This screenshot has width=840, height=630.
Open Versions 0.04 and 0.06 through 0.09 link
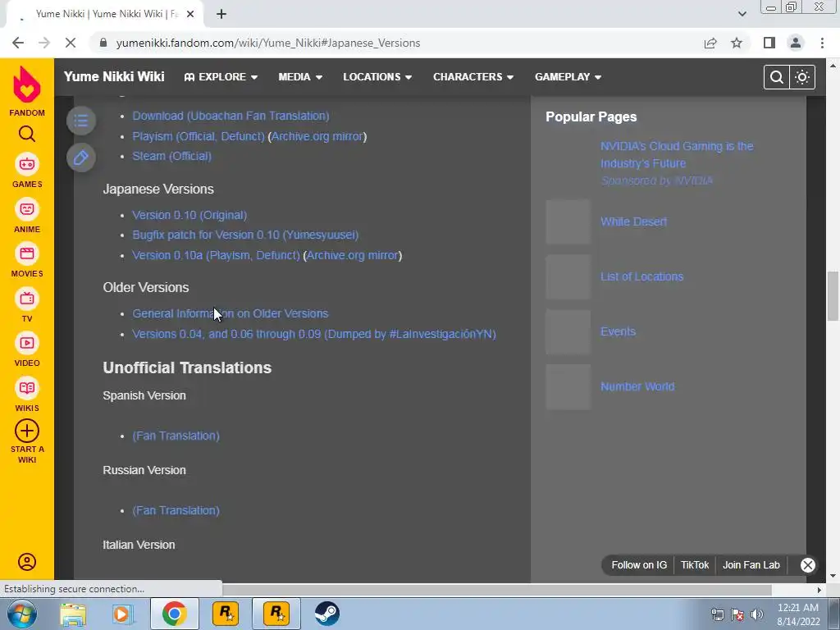click(x=314, y=334)
